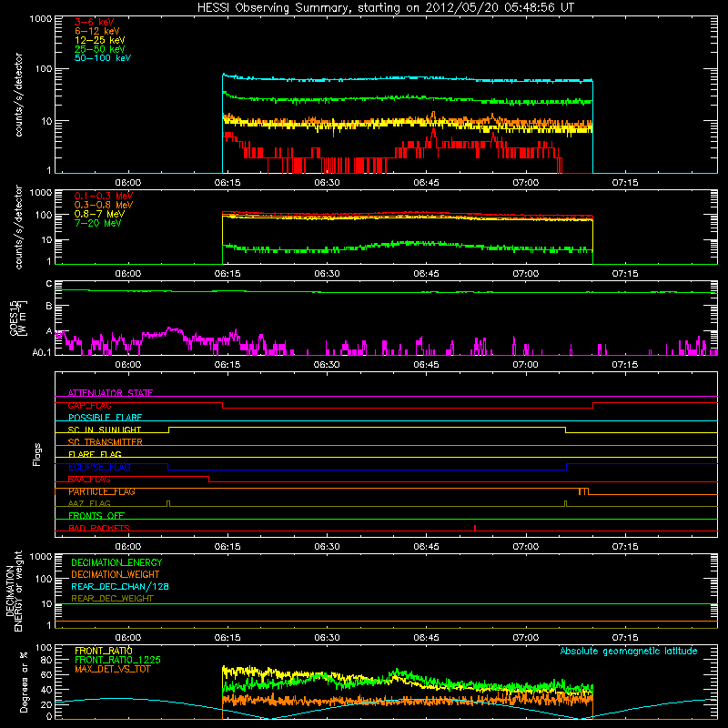The image size is (728, 728).
Task: Select the DECIMATION_ENERGY legend label
Action: tap(116, 562)
